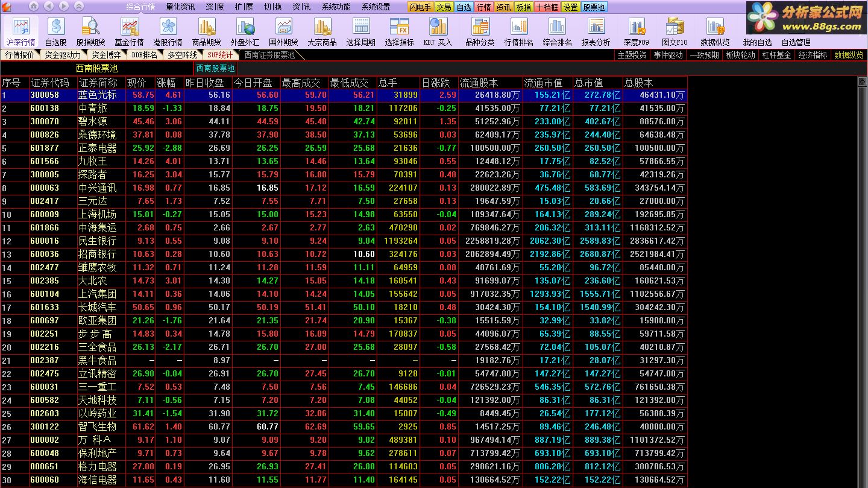Viewport: 868px width, 488px height.
Task: Switch to the 多空阵线 tab
Action: 182,55
